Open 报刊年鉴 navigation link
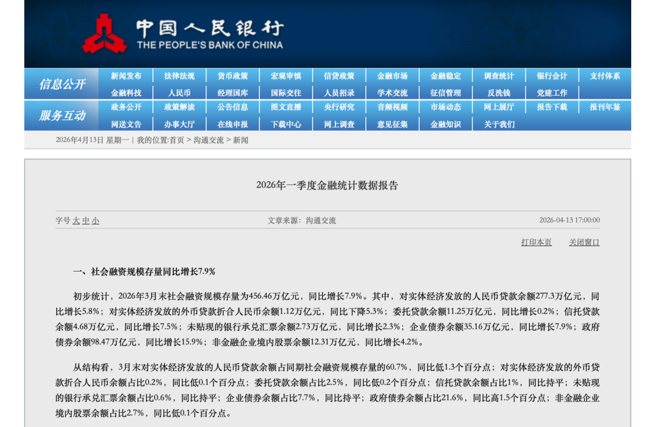The image size is (667, 427). click(x=604, y=107)
